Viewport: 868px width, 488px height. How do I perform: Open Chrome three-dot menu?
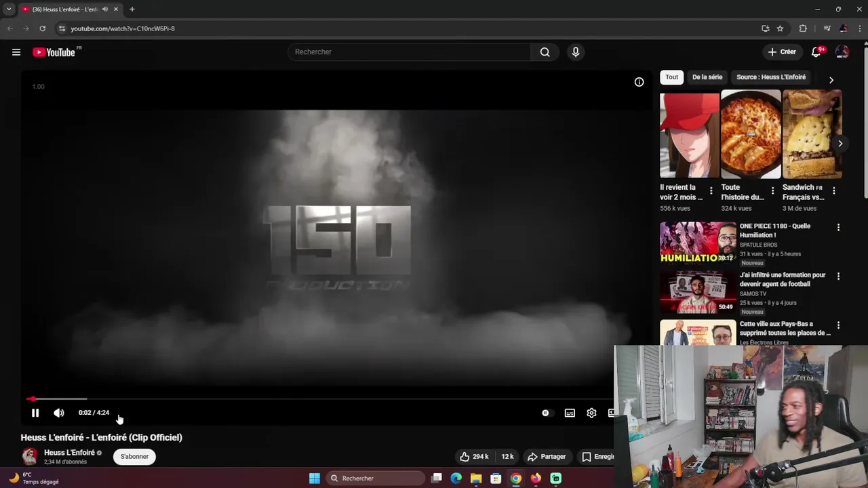(x=859, y=28)
